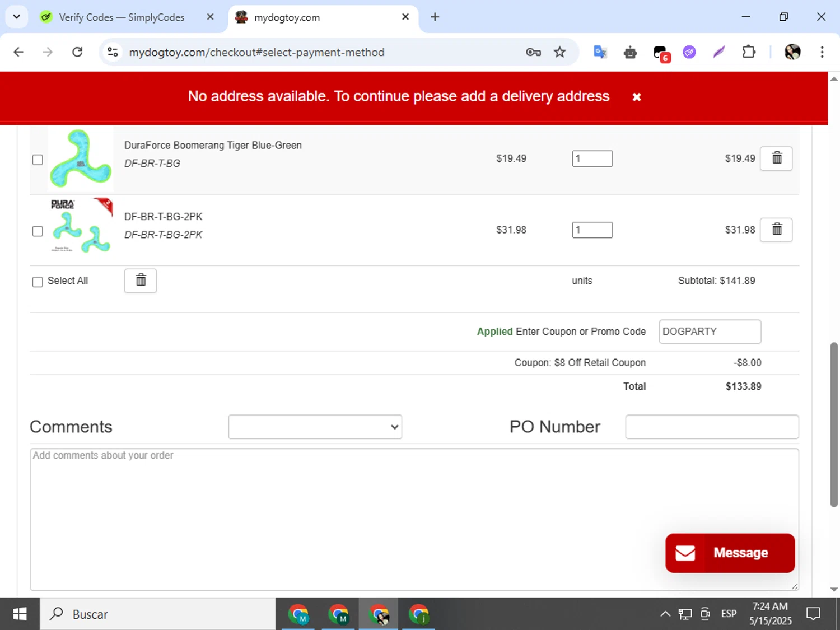Close the Verify Codes SimplyCodes tab
Viewport: 840px width, 630px height.
point(210,17)
